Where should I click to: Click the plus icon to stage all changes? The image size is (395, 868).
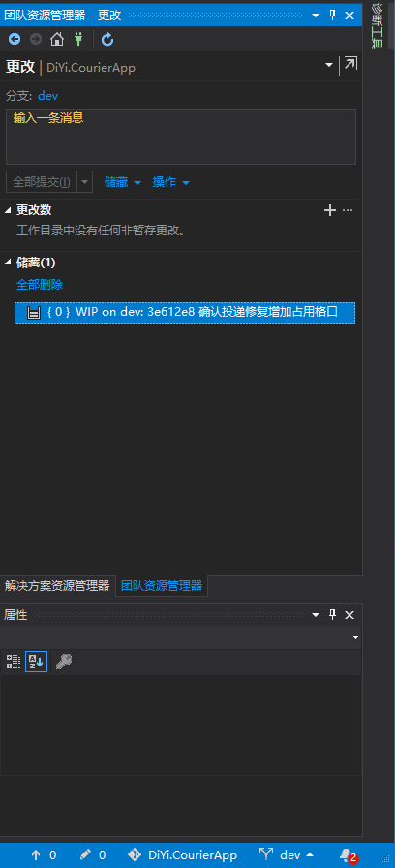(330, 210)
